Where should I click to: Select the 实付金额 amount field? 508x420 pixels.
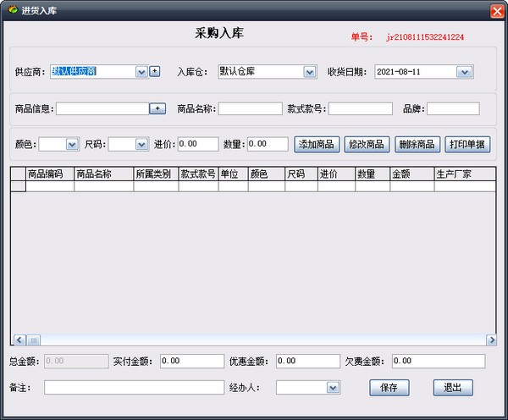(x=191, y=362)
